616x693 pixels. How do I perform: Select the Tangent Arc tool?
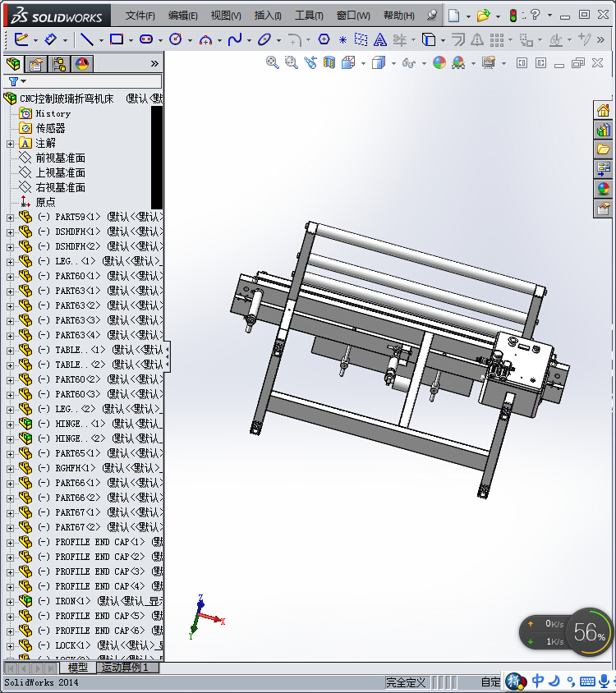click(x=205, y=40)
